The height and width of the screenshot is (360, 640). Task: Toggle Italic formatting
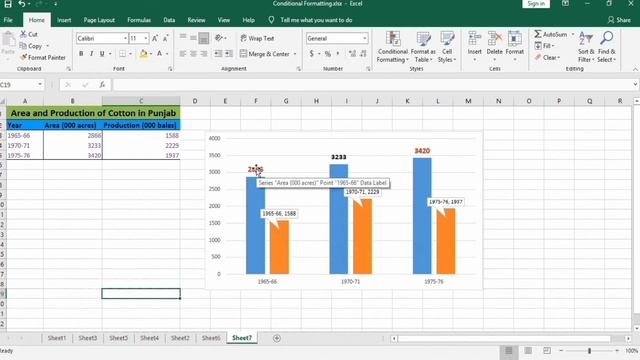[x=91, y=54]
